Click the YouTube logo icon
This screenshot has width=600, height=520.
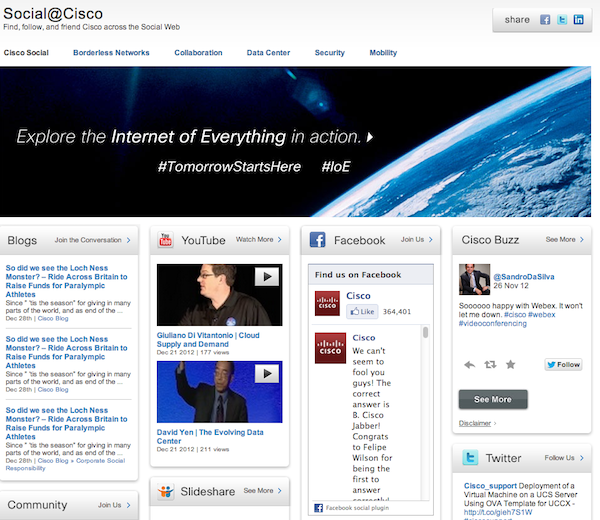click(165, 240)
